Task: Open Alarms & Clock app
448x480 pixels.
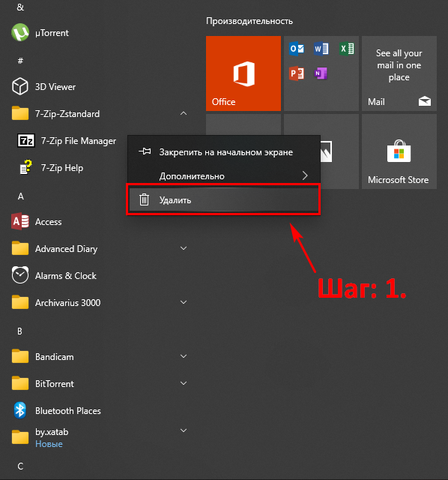Action: pos(54,275)
